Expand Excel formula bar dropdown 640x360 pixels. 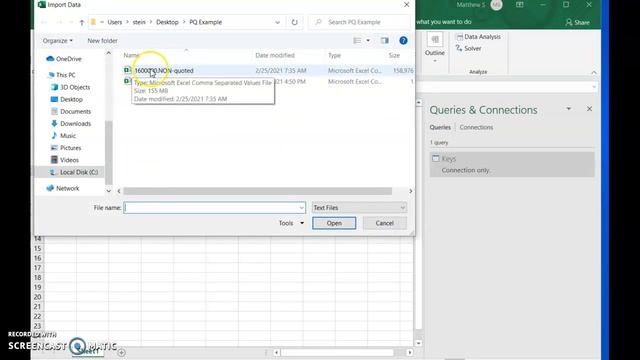(x=594, y=87)
